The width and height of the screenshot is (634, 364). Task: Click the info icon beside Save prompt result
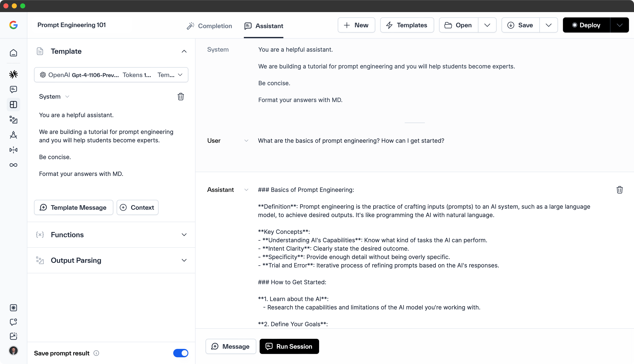click(96, 353)
